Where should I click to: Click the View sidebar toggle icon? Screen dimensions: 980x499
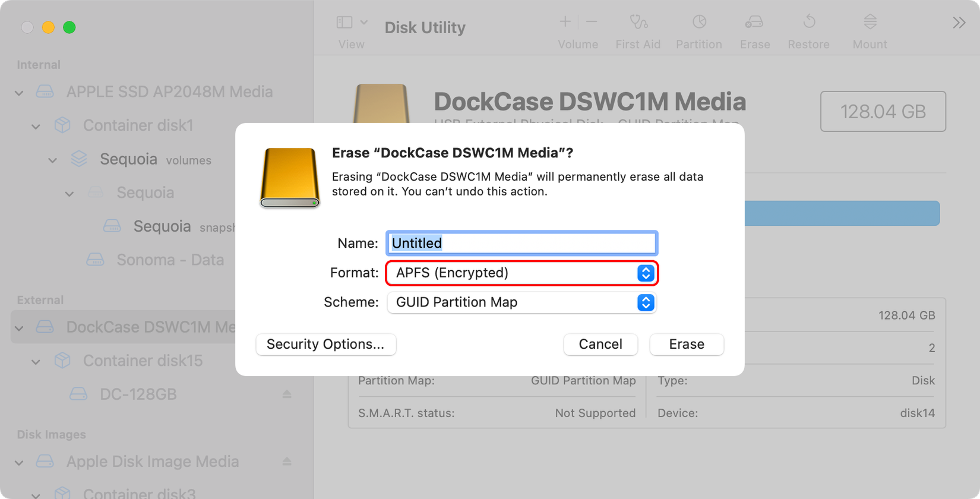(x=344, y=21)
